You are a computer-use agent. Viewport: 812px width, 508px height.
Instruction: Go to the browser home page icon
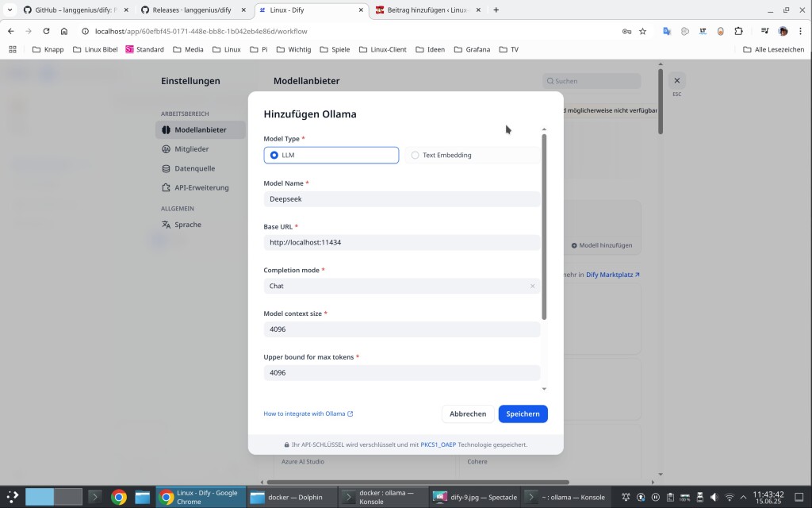pos(63,31)
